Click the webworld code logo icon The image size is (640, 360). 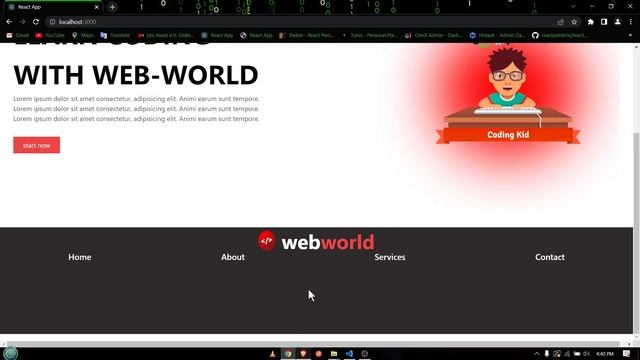click(267, 241)
